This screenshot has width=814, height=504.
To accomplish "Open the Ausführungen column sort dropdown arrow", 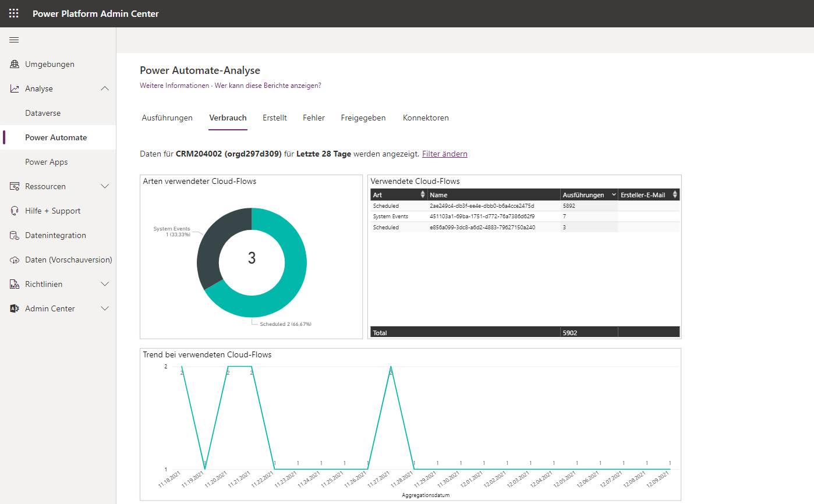I will pyautogui.click(x=613, y=195).
